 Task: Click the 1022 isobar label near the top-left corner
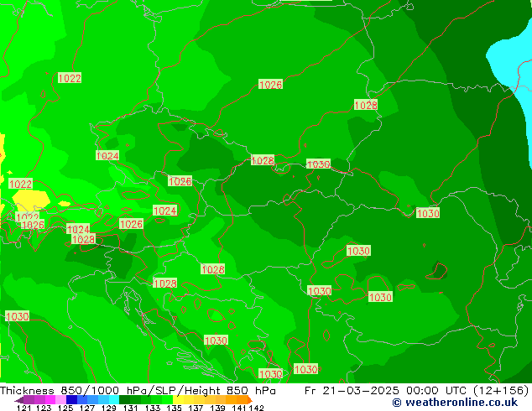point(70,78)
